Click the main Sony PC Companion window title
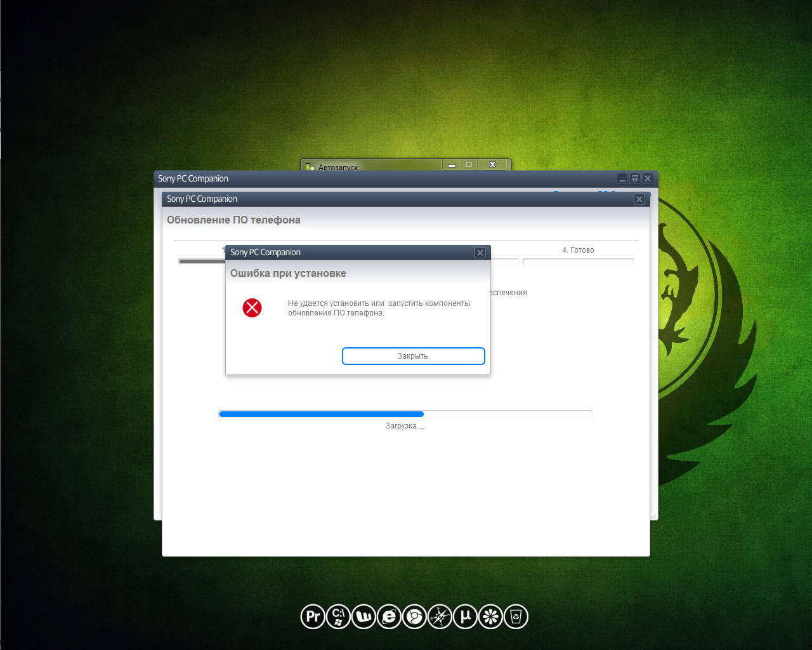This screenshot has width=812, height=650. point(193,179)
